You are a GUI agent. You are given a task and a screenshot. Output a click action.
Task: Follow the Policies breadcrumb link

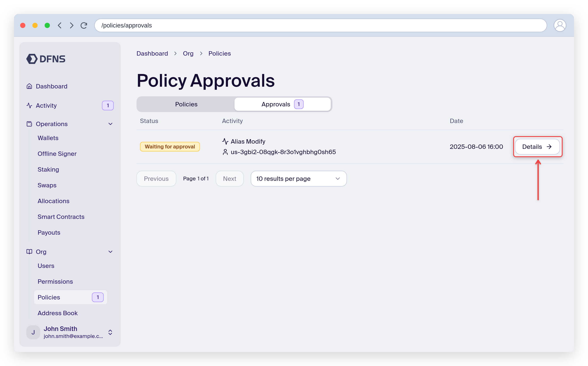pyautogui.click(x=220, y=53)
